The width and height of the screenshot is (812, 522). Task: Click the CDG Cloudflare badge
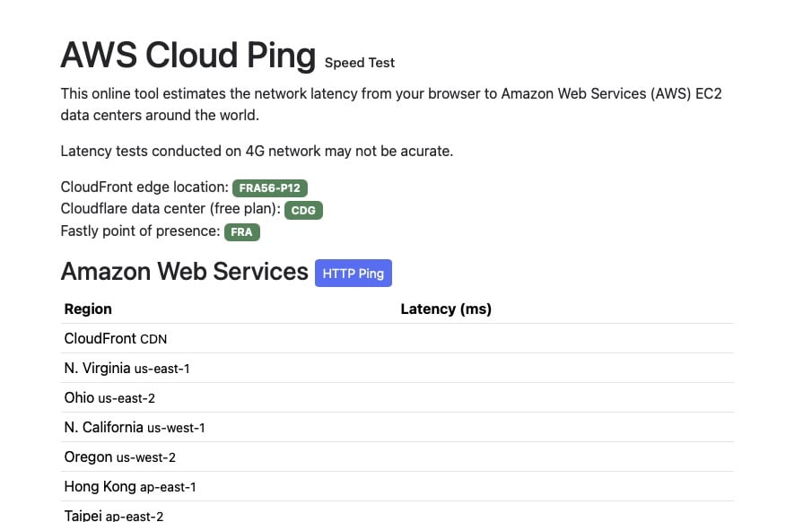coord(303,210)
